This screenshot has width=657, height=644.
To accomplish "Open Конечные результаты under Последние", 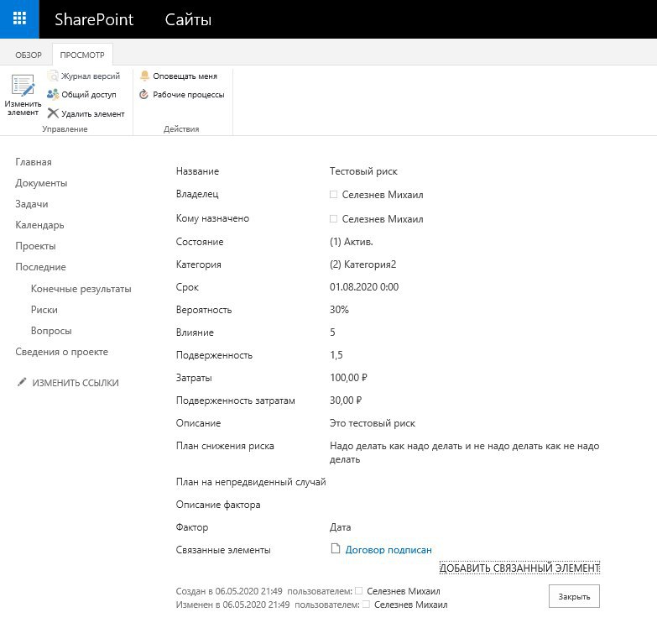I will [x=81, y=289].
